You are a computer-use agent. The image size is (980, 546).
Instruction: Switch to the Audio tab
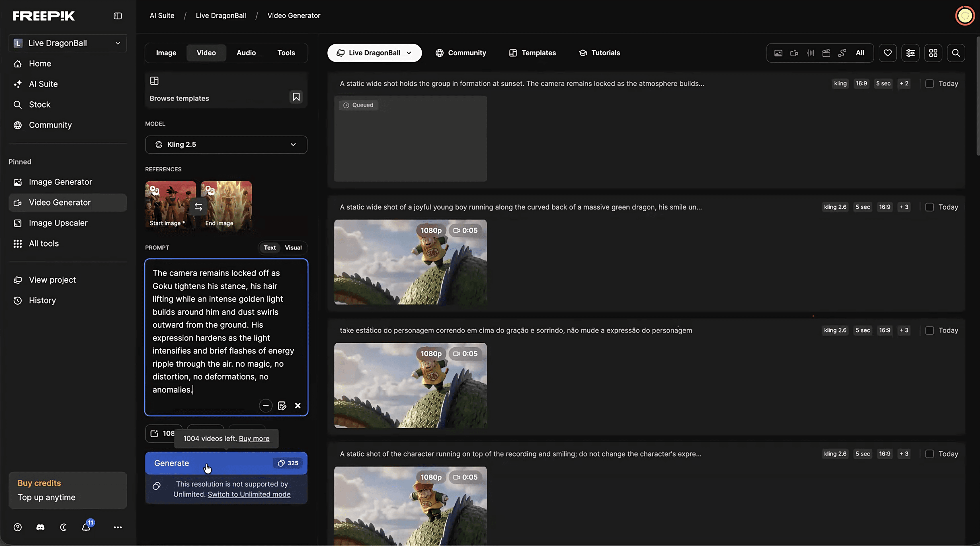click(x=246, y=53)
